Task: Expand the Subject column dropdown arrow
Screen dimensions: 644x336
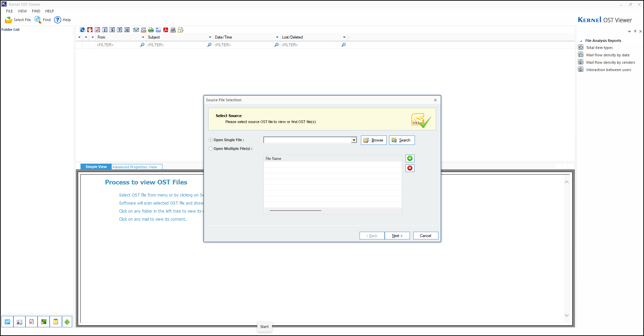Action: [x=210, y=37]
